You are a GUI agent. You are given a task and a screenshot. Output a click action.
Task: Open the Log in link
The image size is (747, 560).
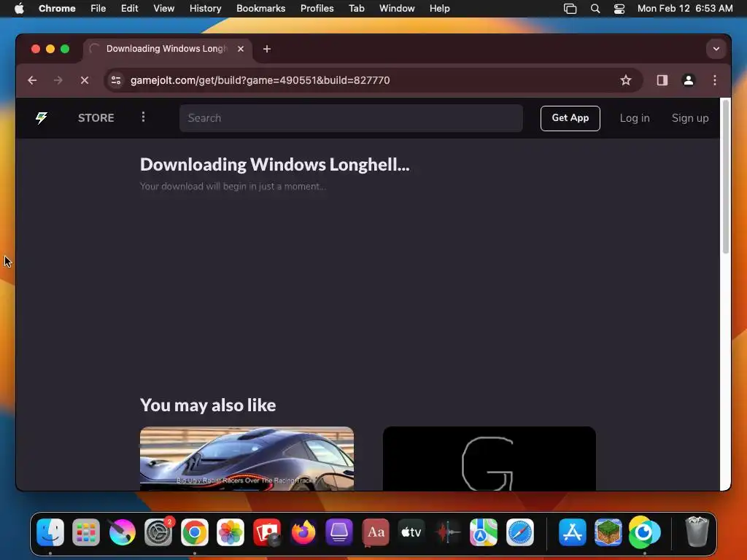tap(635, 118)
